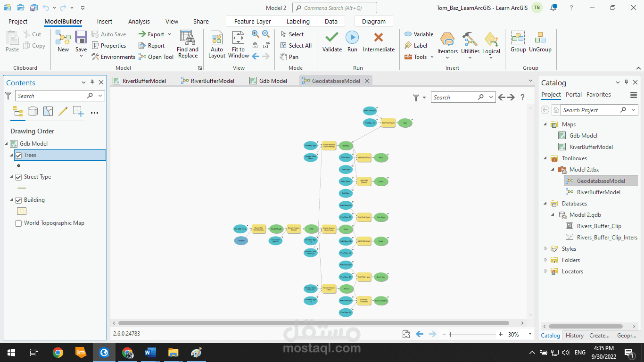Open the Project ribbon tab
644x362 pixels.
tap(18, 21)
